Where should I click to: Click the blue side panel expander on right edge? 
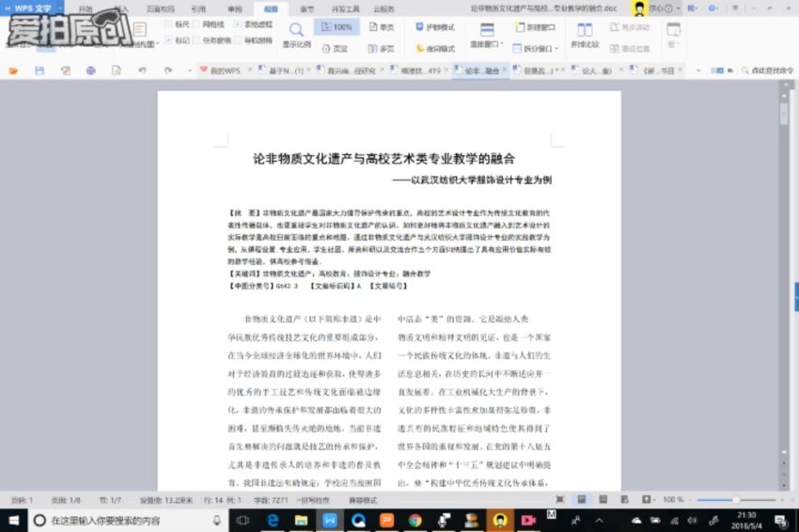coord(796,296)
